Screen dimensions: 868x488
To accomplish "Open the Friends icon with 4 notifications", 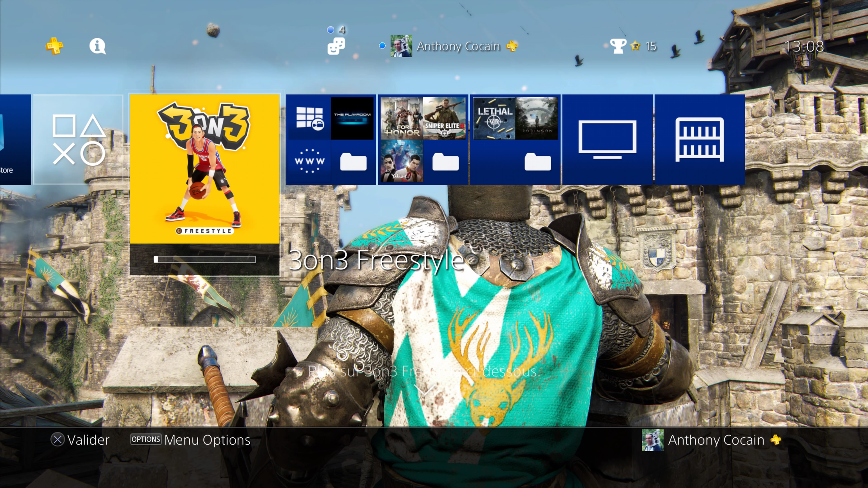I will point(336,46).
